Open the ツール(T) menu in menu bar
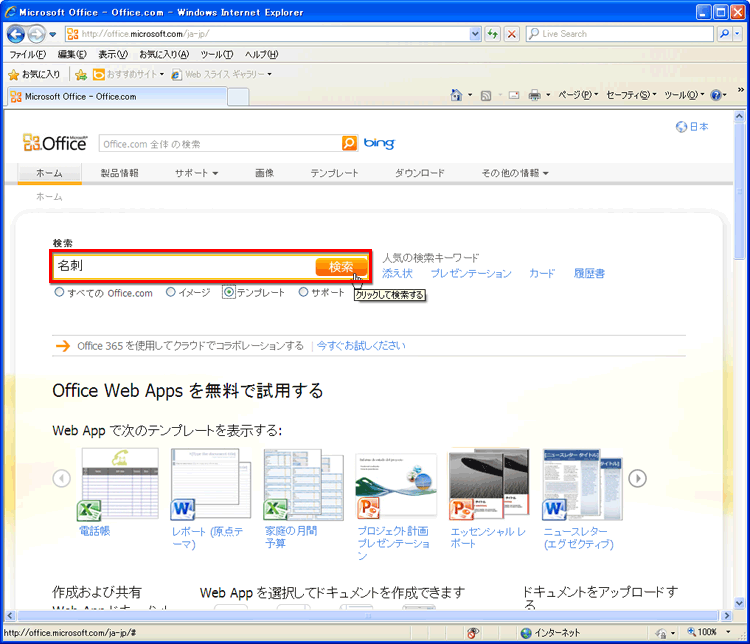Viewport: 750px width, 644px height. point(217,55)
